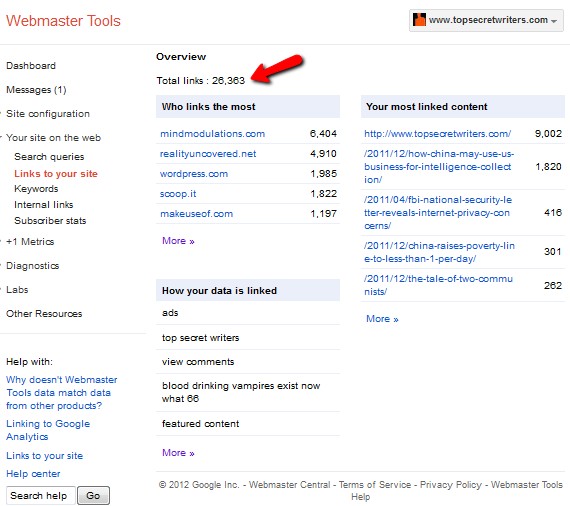The width and height of the screenshot is (570, 506).
Task: Open the scoop.it link
Action: (x=178, y=194)
